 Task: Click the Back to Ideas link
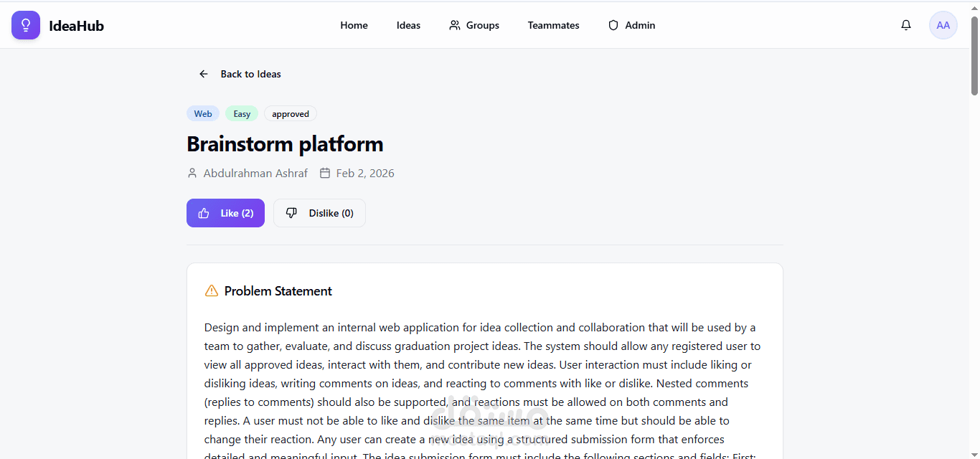(x=250, y=74)
